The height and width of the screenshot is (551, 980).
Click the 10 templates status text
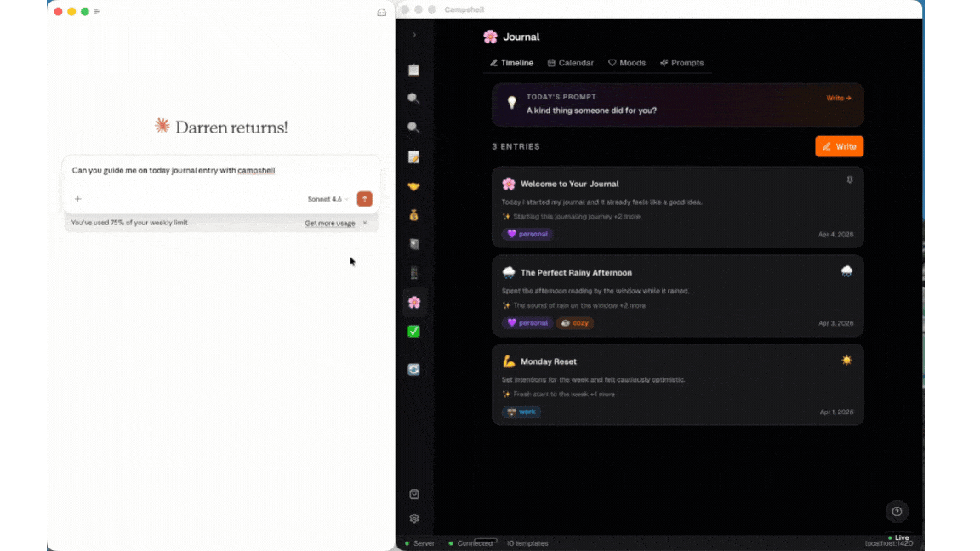527,543
